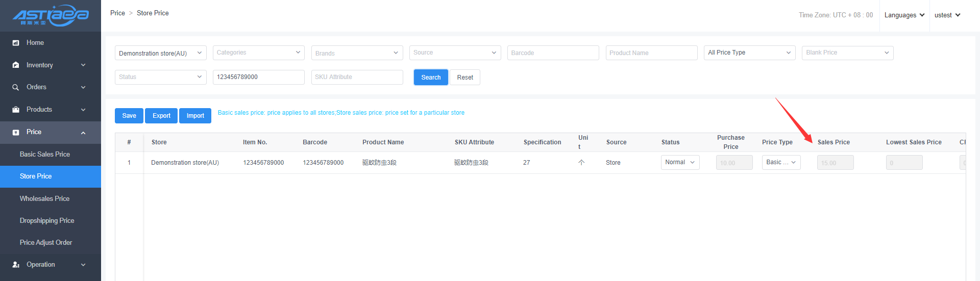Open the All Price Type dropdown

(x=749, y=53)
